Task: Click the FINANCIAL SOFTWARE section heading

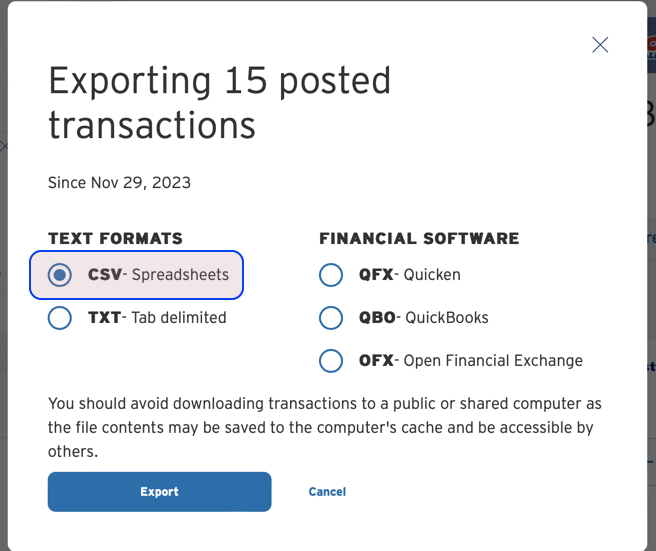Action: [x=419, y=238]
